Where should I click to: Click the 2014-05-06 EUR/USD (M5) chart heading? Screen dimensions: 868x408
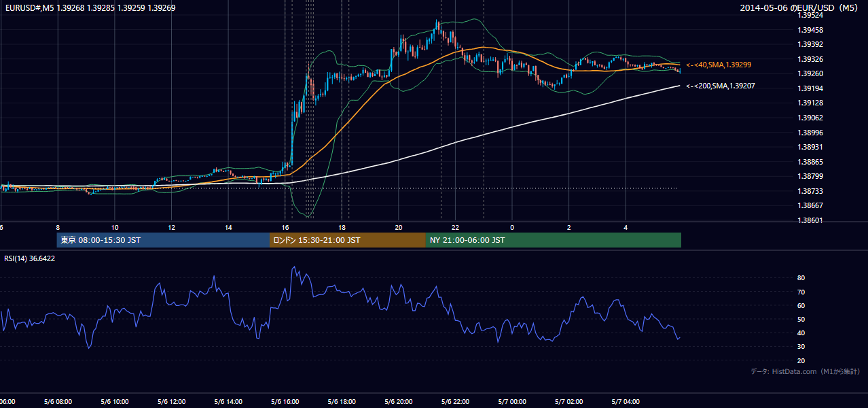[800, 7]
